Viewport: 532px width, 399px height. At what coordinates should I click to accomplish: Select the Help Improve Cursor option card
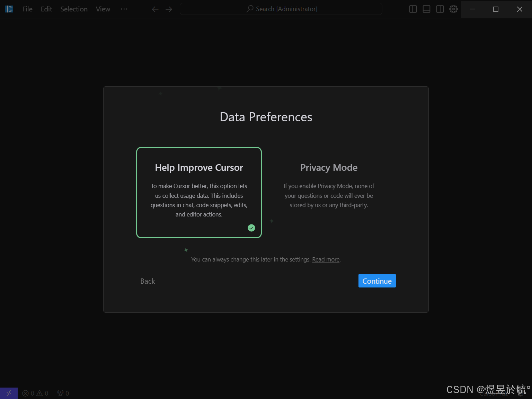[x=199, y=193]
